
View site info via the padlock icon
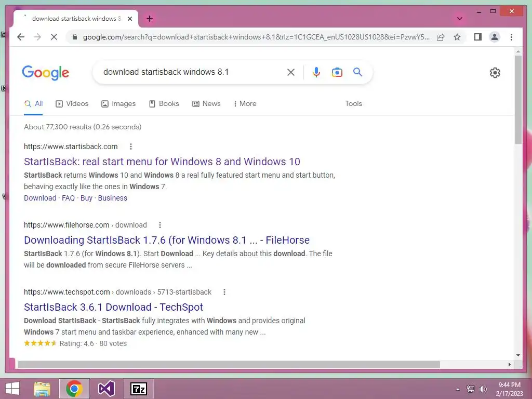(75, 37)
